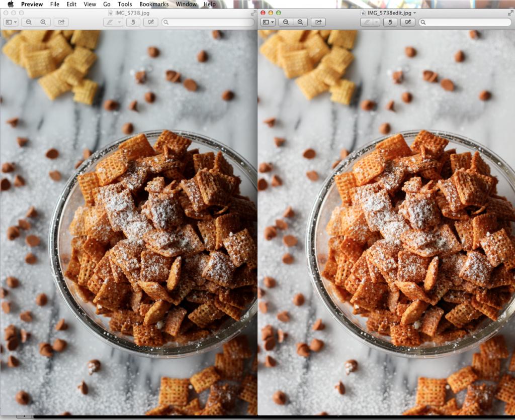Select the highlight pen in IMG_5738.jpg window
The width and height of the screenshot is (515, 420).
109,22
